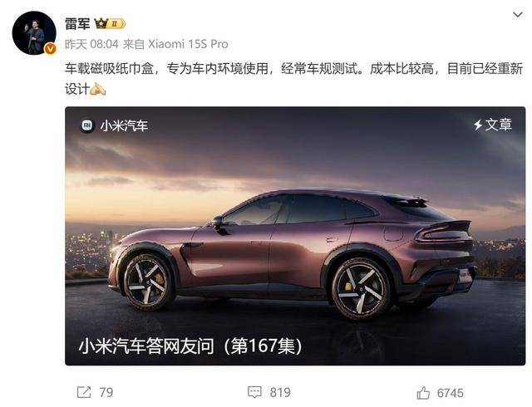Open the 小米汽车 label on the card

click(x=124, y=125)
